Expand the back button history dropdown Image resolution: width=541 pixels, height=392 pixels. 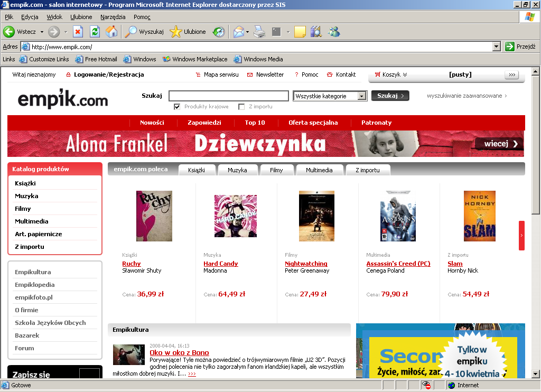coord(42,32)
